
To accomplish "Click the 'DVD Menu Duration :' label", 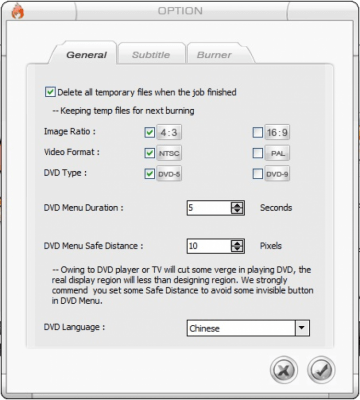I will [x=83, y=208].
